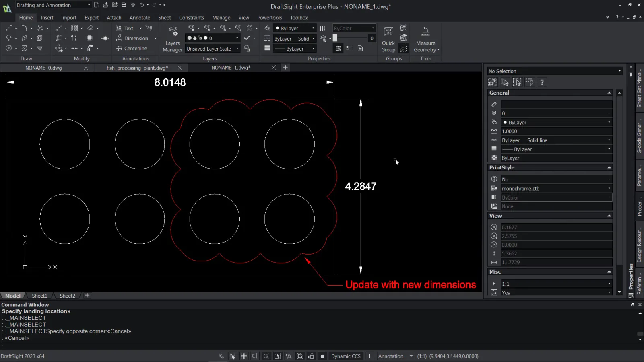The image size is (644, 362).
Task: Select the Hatch fill tool
Action: click(x=24, y=48)
